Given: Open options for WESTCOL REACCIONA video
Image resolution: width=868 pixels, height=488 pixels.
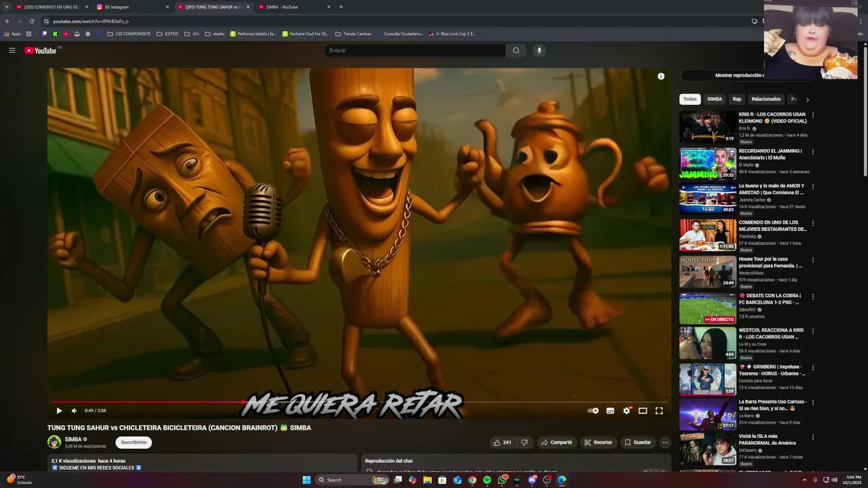Looking at the screenshot, I should pyautogui.click(x=813, y=331).
